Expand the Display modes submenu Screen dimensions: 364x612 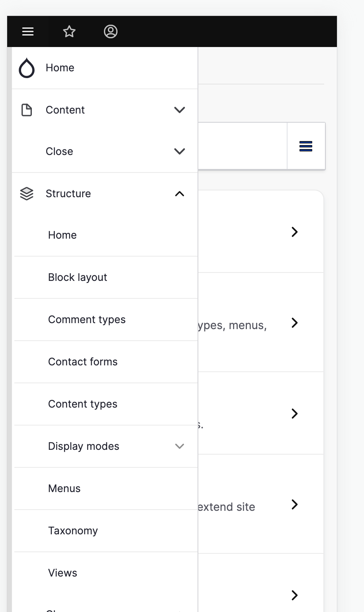coord(179,446)
